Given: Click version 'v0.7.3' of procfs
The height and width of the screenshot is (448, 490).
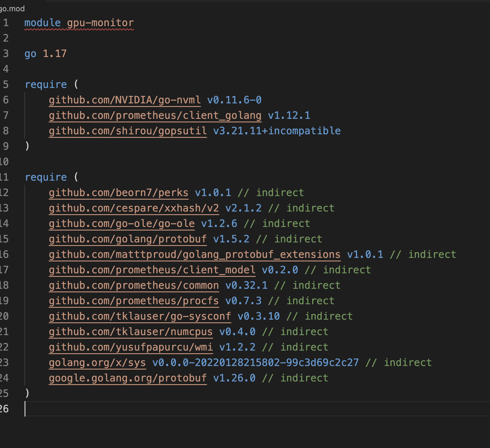Looking at the screenshot, I should click(244, 301).
